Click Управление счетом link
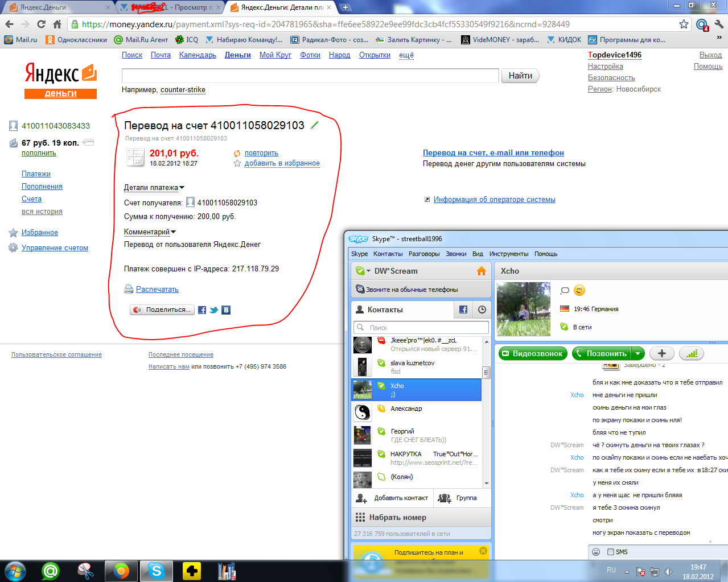The height and width of the screenshot is (582, 728). click(55, 248)
